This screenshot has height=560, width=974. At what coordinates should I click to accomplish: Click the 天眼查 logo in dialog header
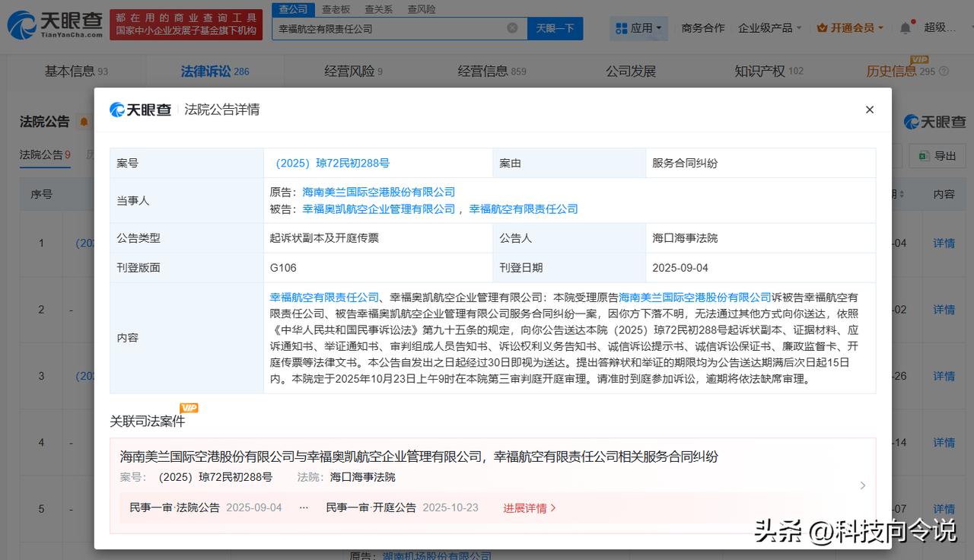(x=141, y=110)
